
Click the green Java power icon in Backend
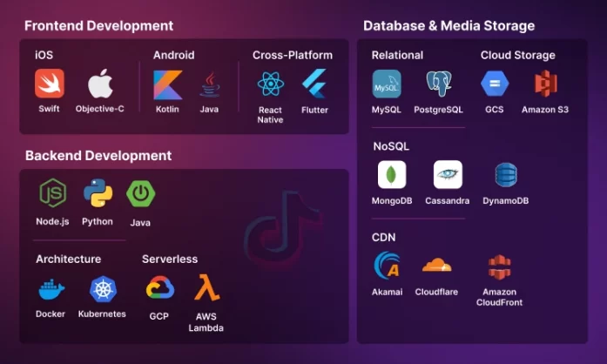click(140, 193)
